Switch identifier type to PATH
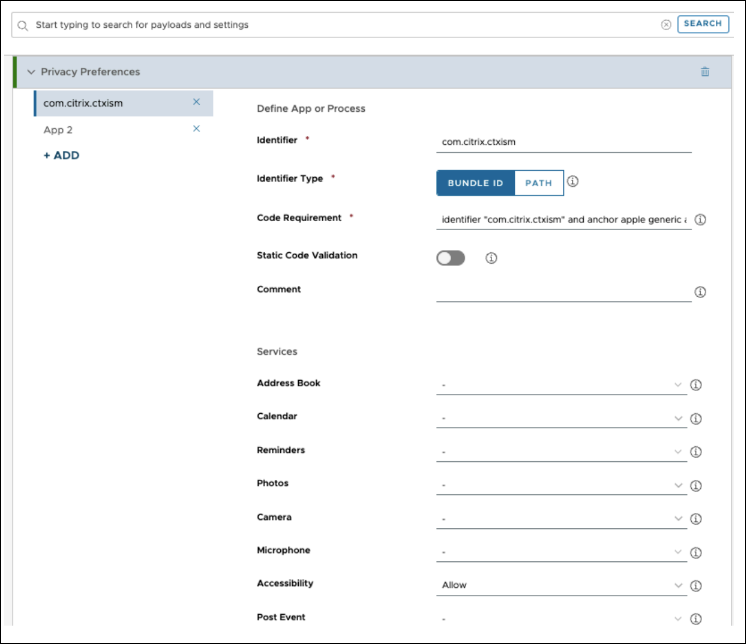This screenshot has height=644, width=746. coord(539,183)
